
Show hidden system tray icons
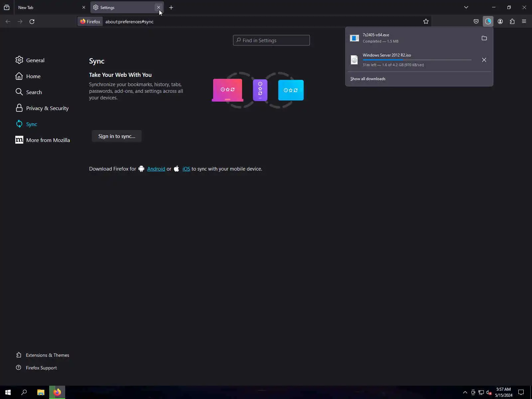click(x=465, y=392)
